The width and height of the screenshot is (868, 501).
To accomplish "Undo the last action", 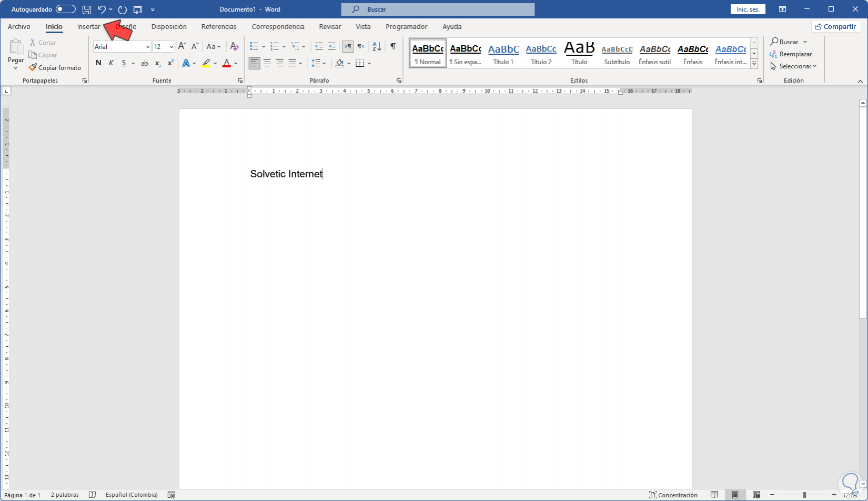I will [x=102, y=9].
